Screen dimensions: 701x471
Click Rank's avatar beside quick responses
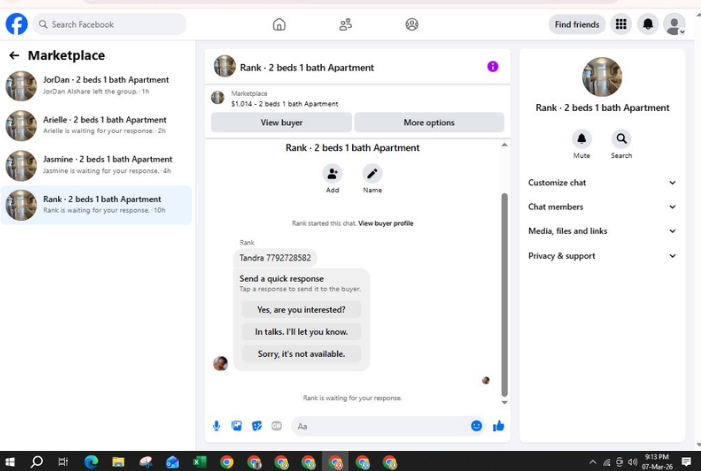point(220,363)
